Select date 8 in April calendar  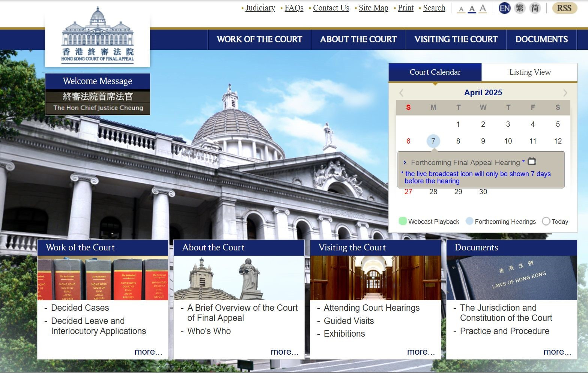458,141
